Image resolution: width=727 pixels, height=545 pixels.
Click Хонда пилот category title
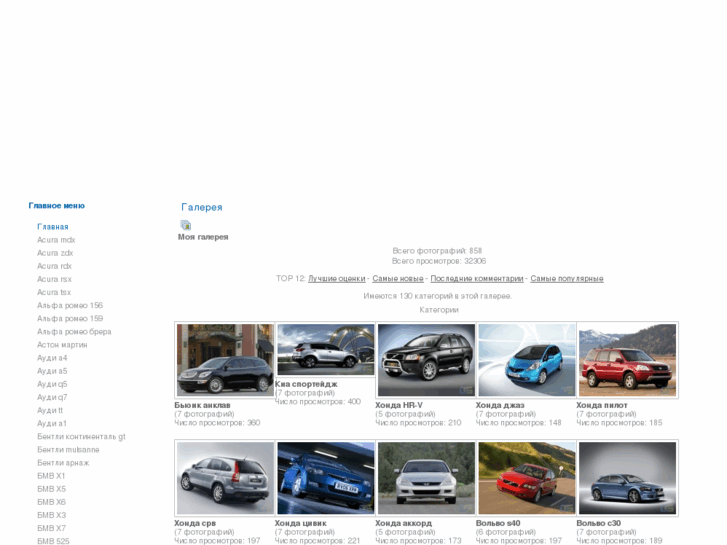click(602, 405)
